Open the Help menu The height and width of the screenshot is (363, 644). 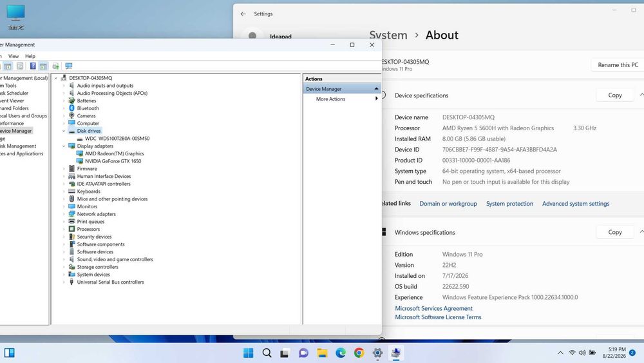(30, 56)
